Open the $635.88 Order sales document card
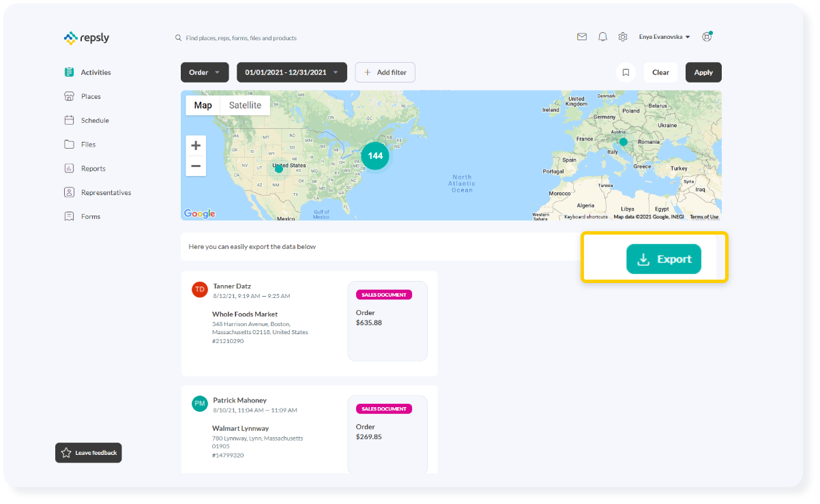This screenshot has height=504, width=820. (387, 321)
